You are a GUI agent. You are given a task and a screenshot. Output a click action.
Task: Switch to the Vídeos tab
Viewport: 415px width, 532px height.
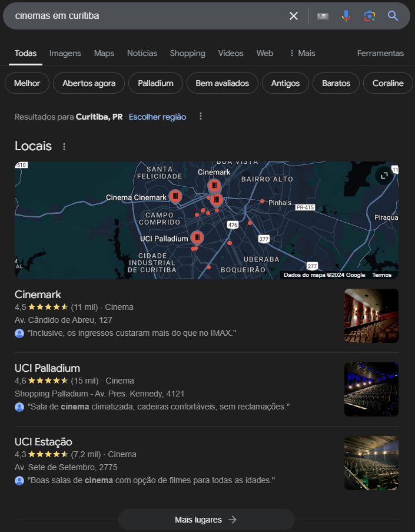tap(231, 53)
